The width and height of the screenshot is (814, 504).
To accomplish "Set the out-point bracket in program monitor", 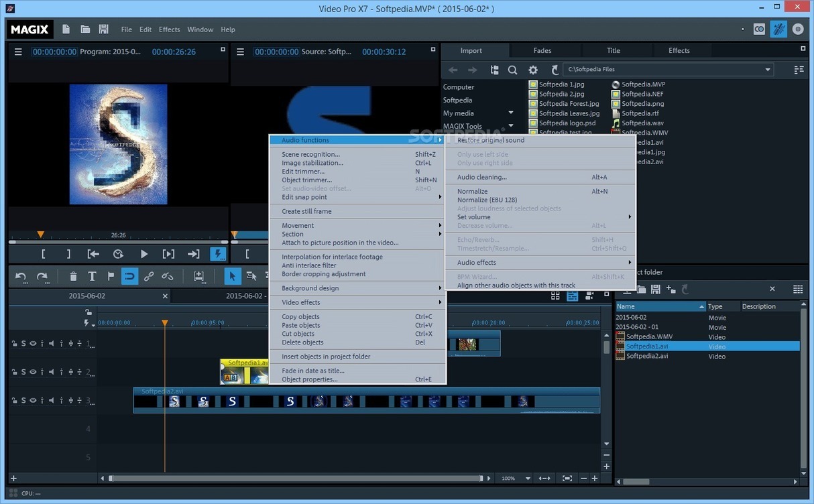I will tap(68, 254).
